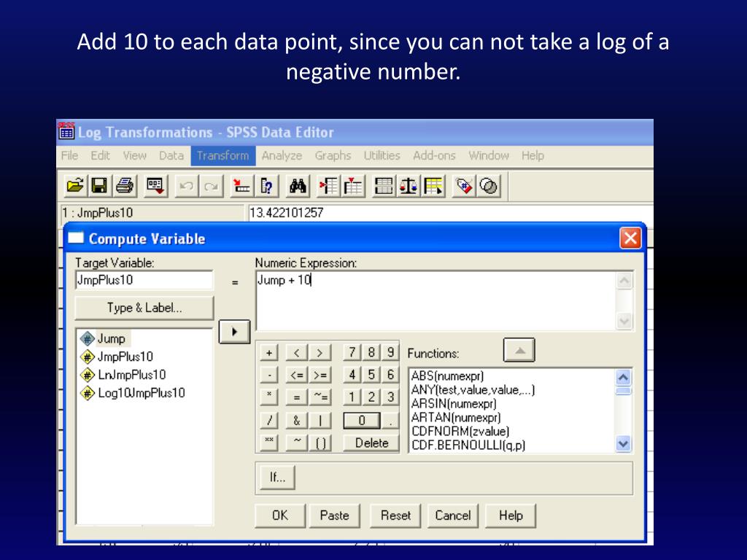Click the Reset button

pyautogui.click(x=395, y=516)
